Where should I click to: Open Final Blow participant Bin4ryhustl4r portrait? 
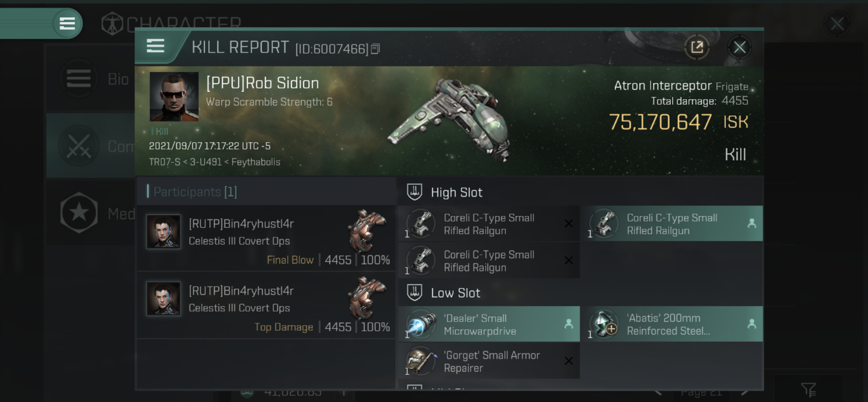(163, 232)
